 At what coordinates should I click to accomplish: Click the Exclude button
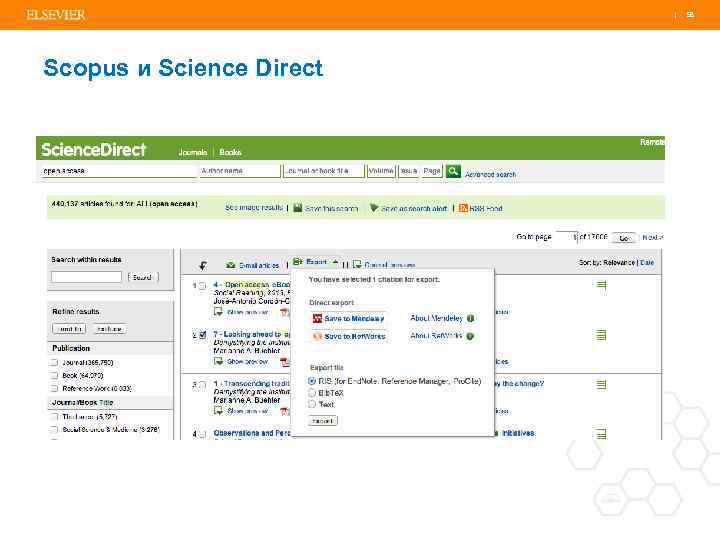click(x=109, y=329)
